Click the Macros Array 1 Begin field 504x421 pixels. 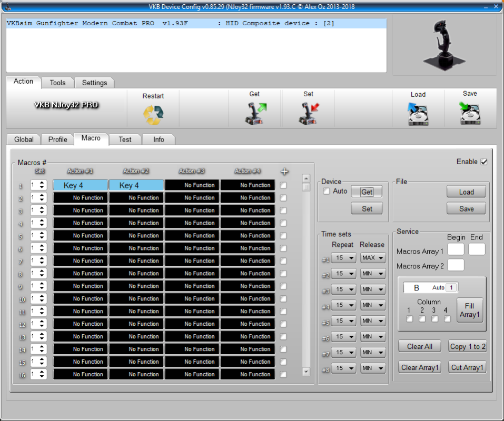coord(456,249)
